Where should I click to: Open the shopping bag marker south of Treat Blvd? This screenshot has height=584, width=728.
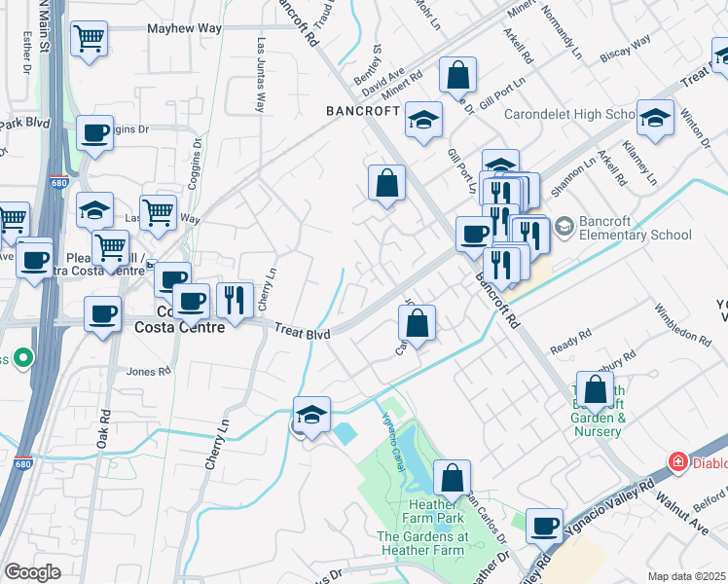tap(417, 326)
